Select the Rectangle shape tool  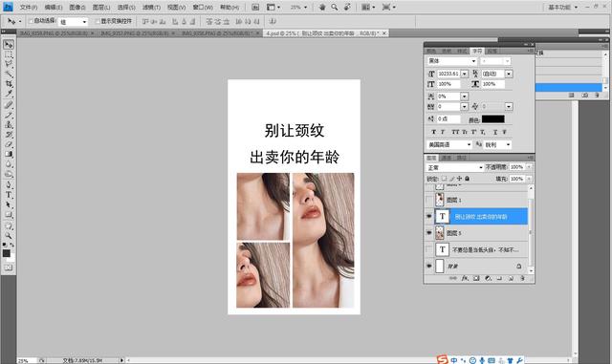9,214
